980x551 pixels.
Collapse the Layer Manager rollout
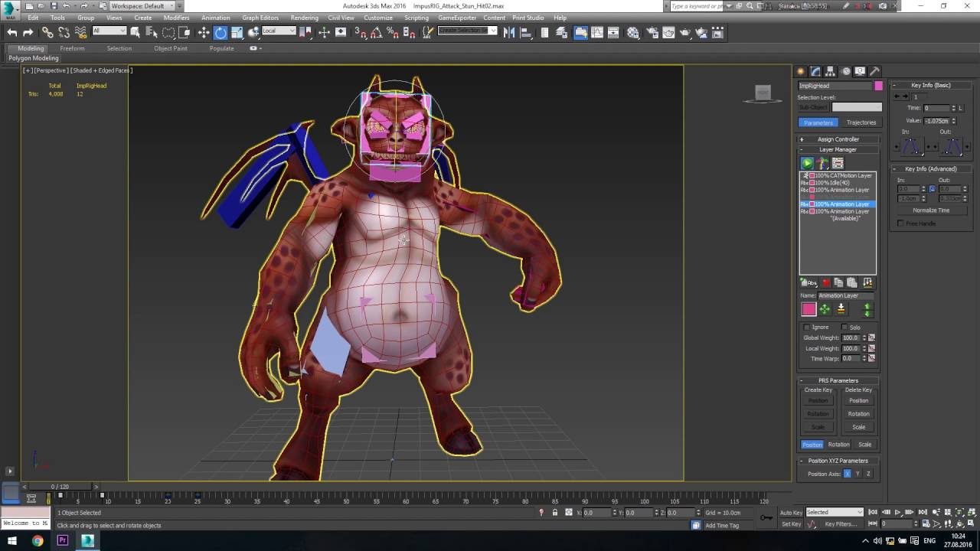coord(838,150)
